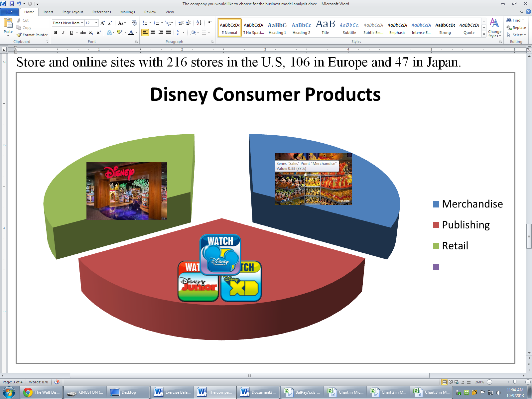Click the zoom slider handle
Image resolution: width=532 pixels, height=399 pixels.
click(x=515, y=382)
